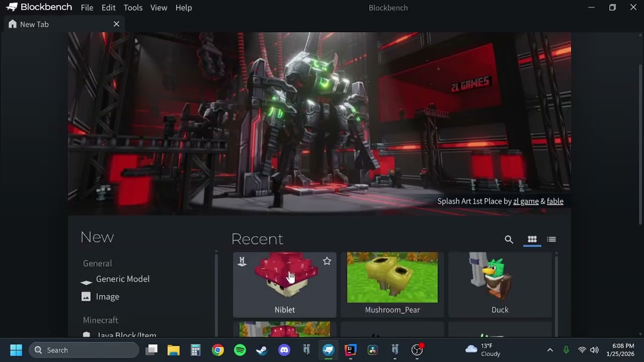Open the volume control in the tray
The height and width of the screenshot is (362, 644).
594,350
